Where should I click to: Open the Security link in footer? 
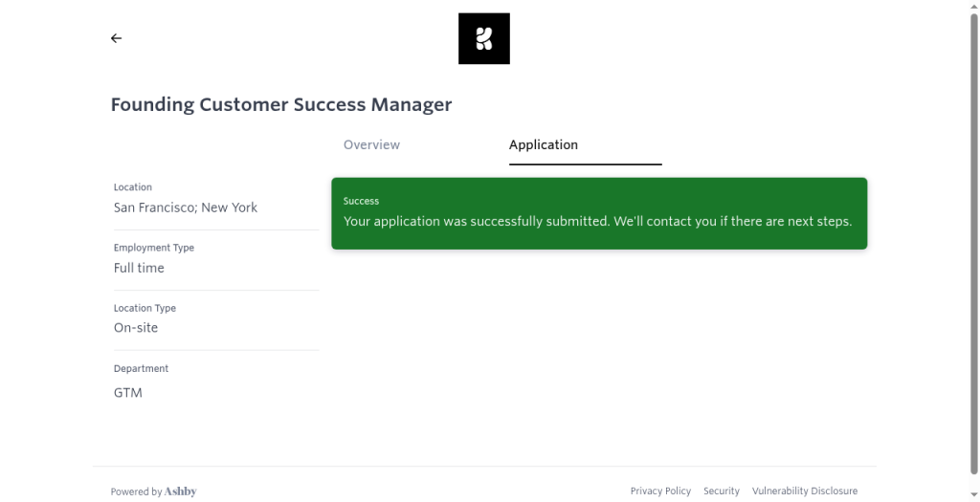[x=722, y=491]
